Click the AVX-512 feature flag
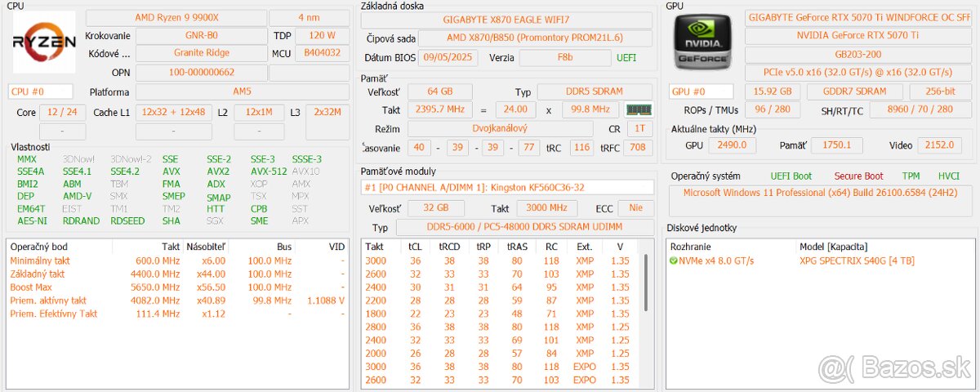 [x=268, y=171]
